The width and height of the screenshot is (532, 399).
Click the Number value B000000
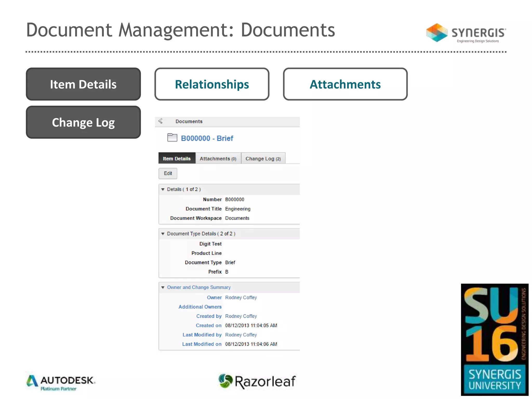235,199
